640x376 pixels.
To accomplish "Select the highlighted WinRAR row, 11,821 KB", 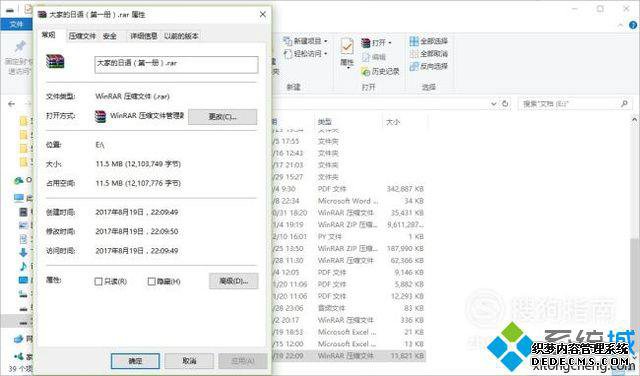I will tap(349, 356).
